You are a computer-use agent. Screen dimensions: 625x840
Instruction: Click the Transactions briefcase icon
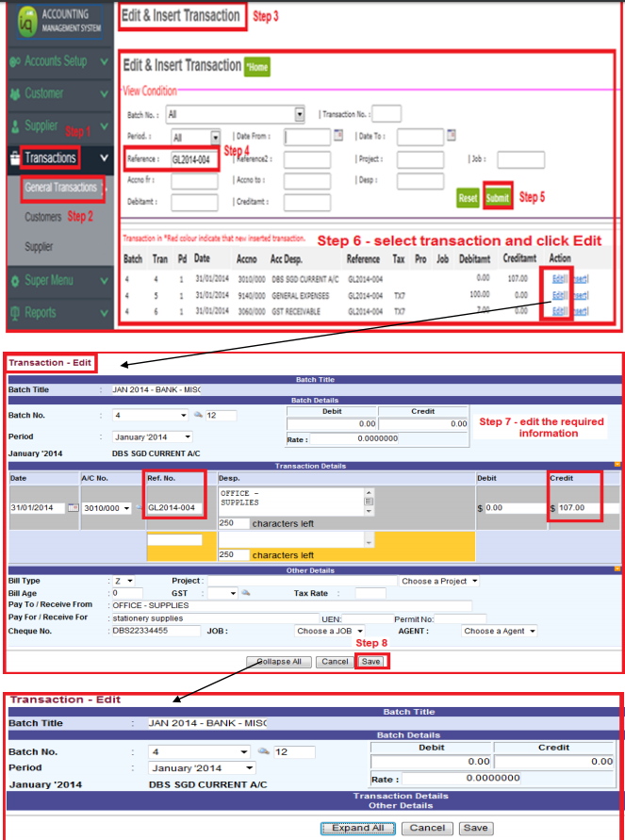tap(15, 158)
